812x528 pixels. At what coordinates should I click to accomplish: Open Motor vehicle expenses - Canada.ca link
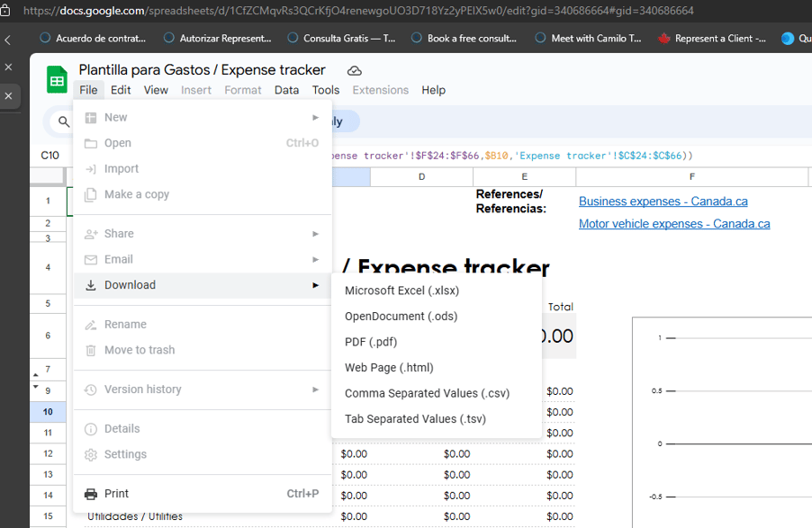(x=674, y=224)
